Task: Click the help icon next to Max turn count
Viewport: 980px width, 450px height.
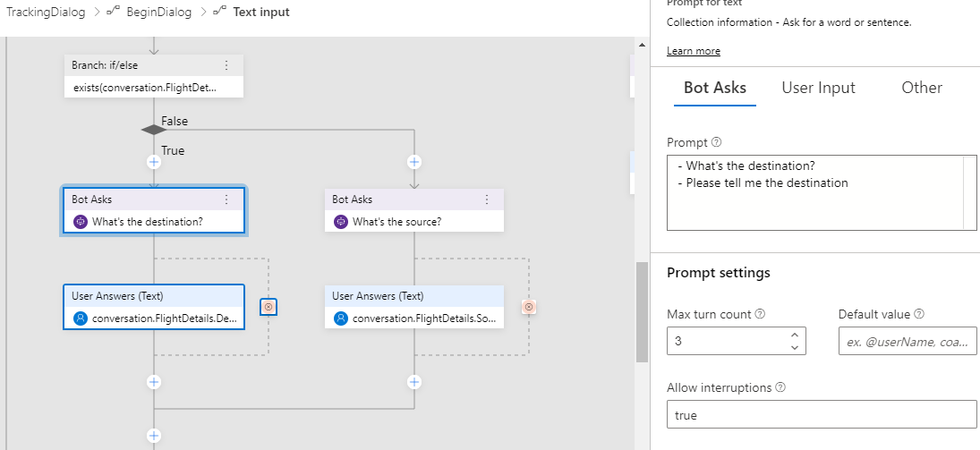Action: point(761,314)
